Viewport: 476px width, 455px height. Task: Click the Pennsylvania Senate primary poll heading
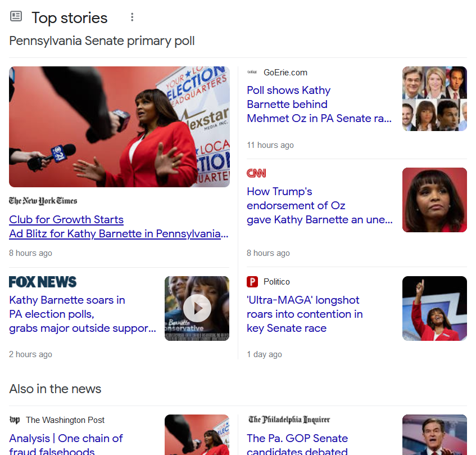102,41
